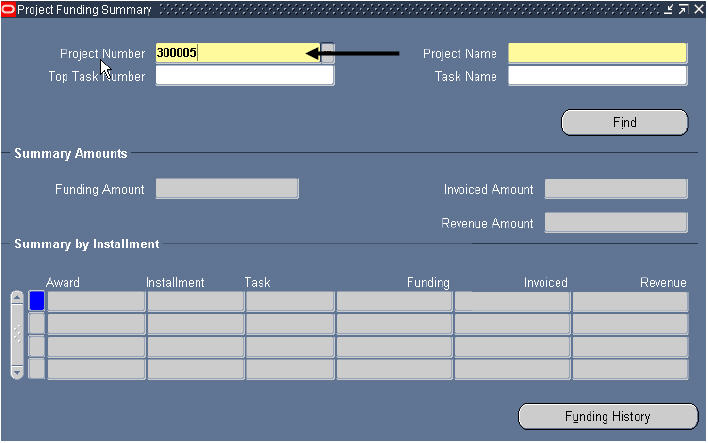Select the fourth row record indicator
Viewport: 708px width, 443px height.
point(37,369)
